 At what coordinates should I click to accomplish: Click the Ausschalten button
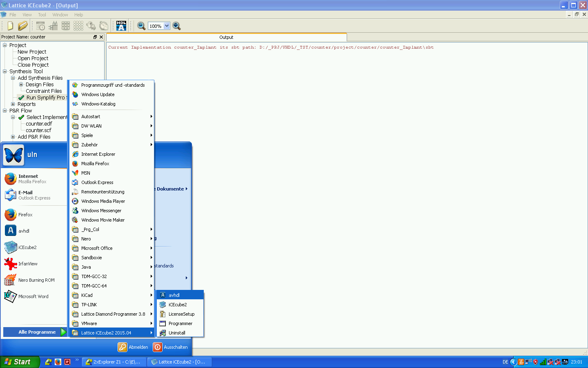(x=171, y=347)
